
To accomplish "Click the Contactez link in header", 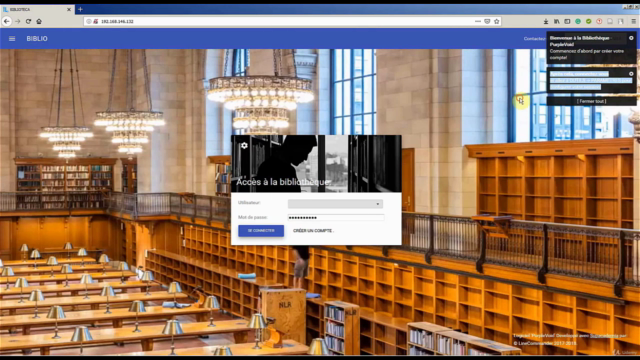I will pos(535,39).
